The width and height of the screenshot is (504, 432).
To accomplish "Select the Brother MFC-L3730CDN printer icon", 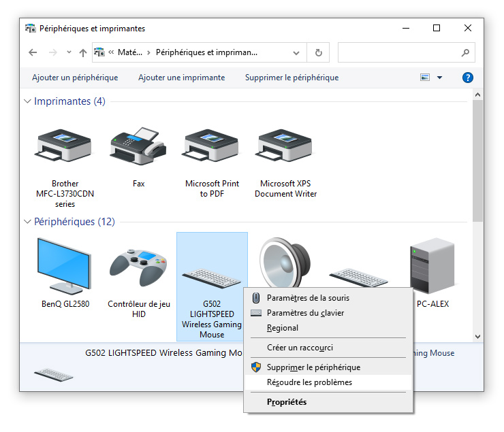I will (63, 146).
